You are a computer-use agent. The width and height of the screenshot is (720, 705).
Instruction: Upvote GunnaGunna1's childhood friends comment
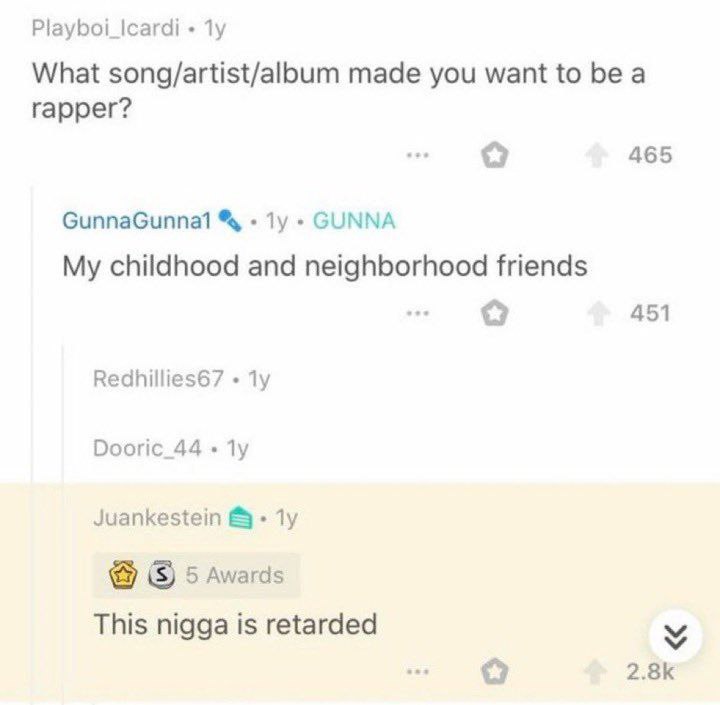click(598, 314)
